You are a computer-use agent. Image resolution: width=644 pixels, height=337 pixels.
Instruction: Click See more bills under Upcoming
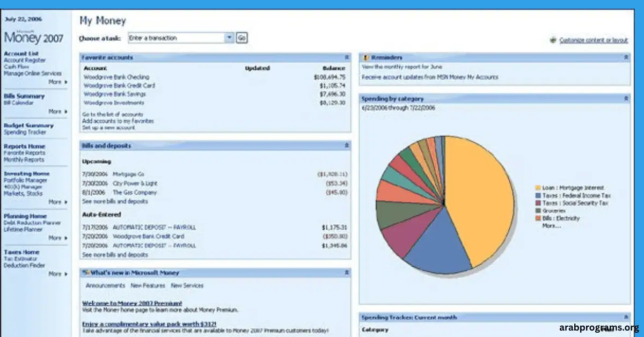click(115, 201)
